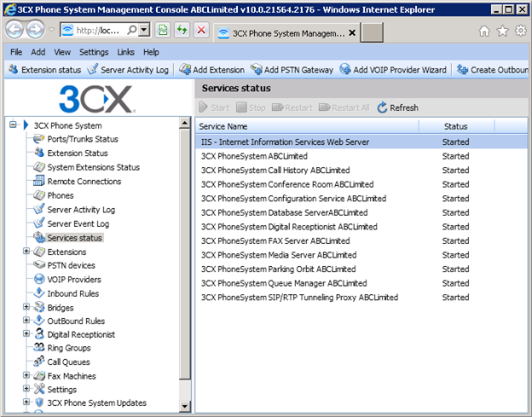The height and width of the screenshot is (417, 532).
Task: Expand the Fax Machines tree node
Action: tap(26, 375)
